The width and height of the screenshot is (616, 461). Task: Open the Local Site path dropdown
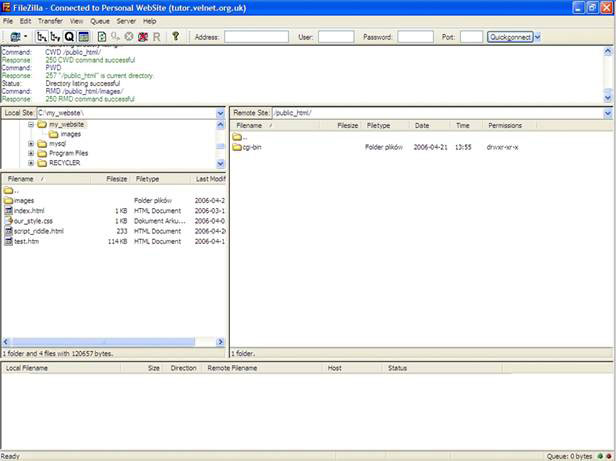point(220,113)
